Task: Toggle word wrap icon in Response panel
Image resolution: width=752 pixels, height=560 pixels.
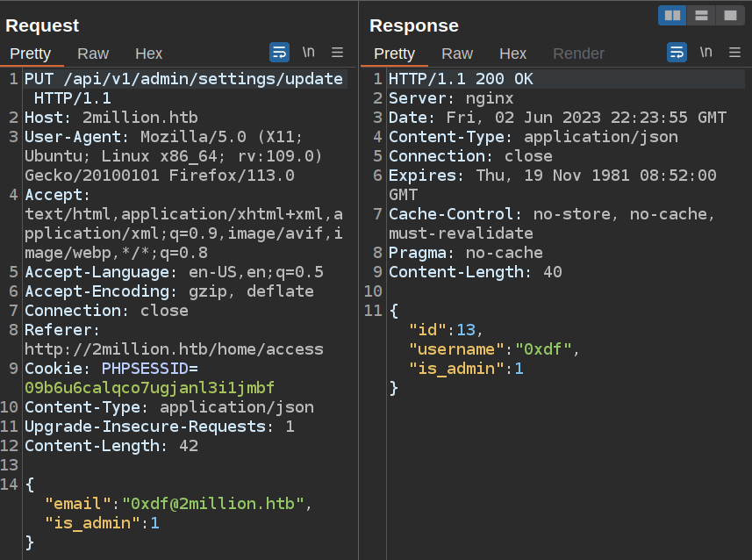Action: (x=677, y=52)
